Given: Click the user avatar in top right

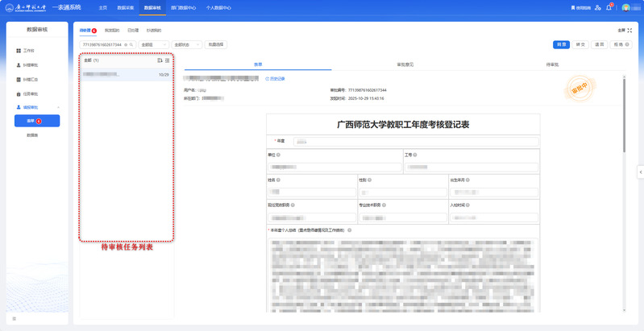Looking at the screenshot, I should 625,7.
